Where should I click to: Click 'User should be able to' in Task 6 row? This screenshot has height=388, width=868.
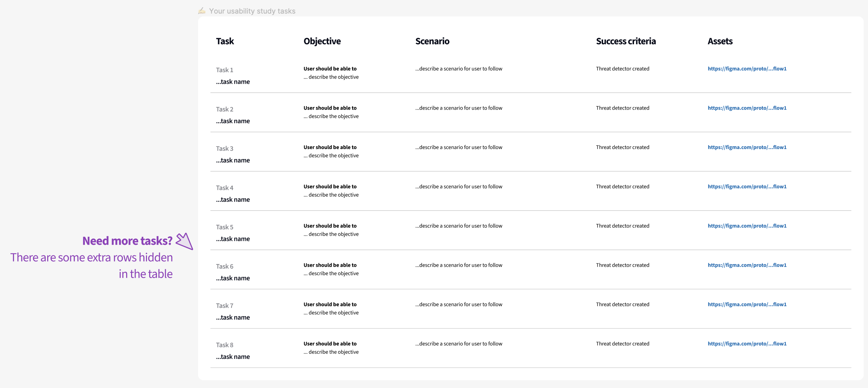click(x=330, y=265)
